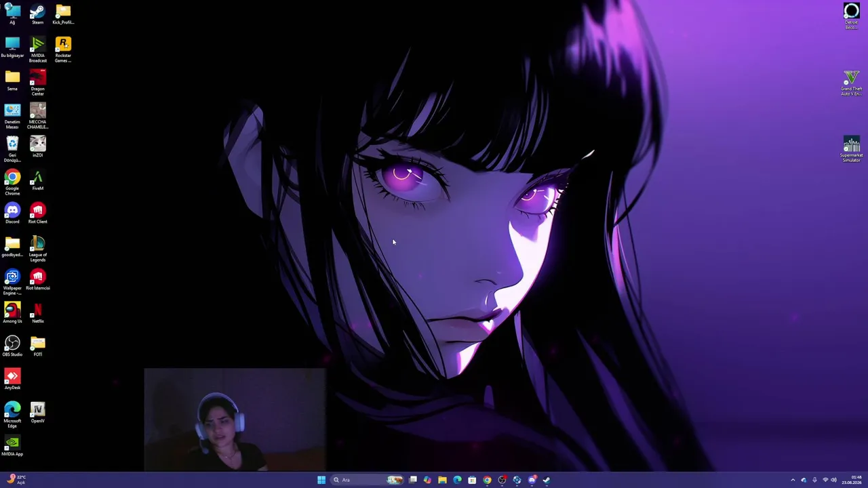Select the NVIDIA App desktop shortcut

point(12,446)
